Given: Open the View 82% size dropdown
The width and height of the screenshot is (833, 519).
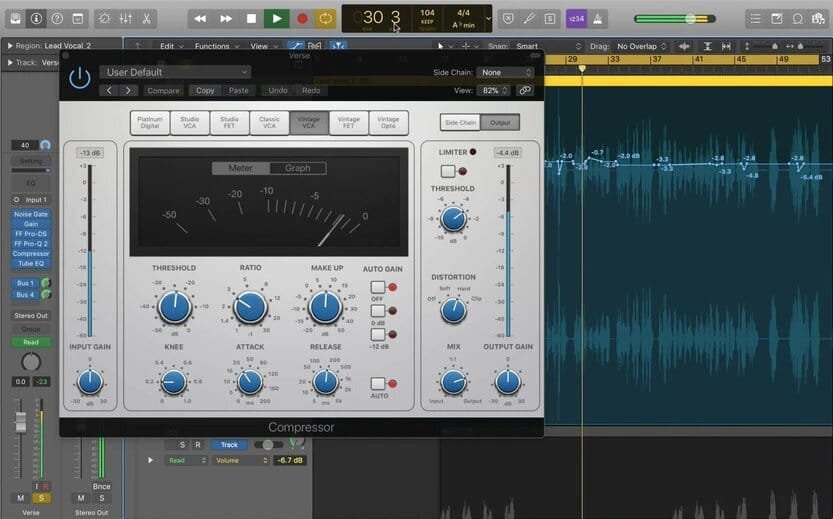Looking at the screenshot, I should [x=494, y=90].
